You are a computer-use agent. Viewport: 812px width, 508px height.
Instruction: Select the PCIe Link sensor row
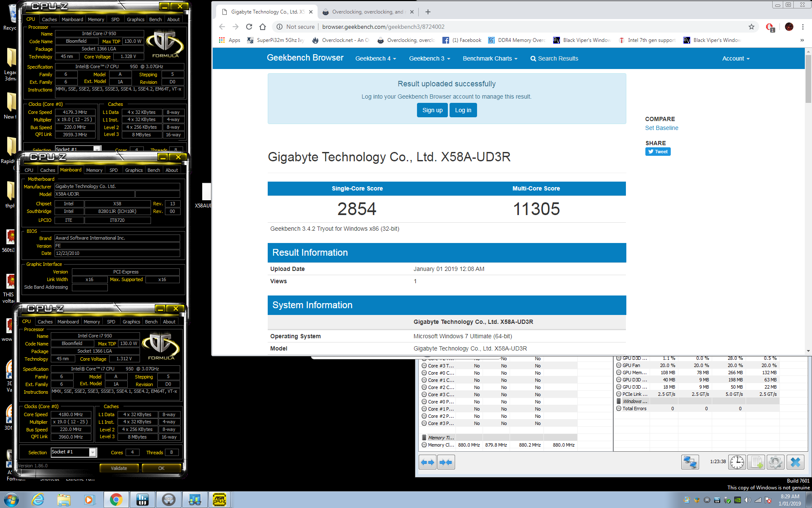coord(697,394)
